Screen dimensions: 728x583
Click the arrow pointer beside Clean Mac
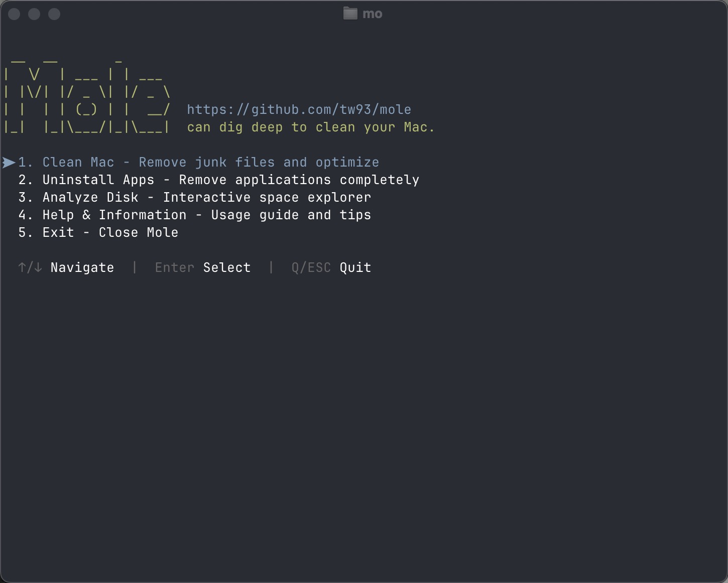click(x=9, y=163)
